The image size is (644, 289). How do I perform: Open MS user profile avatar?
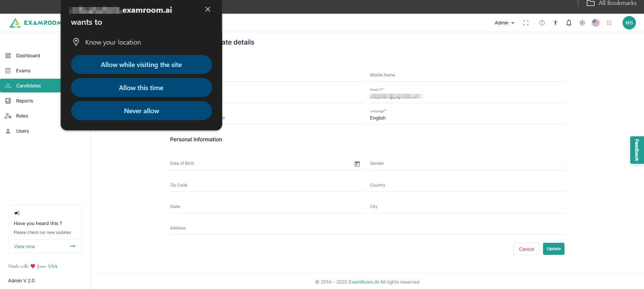629,23
